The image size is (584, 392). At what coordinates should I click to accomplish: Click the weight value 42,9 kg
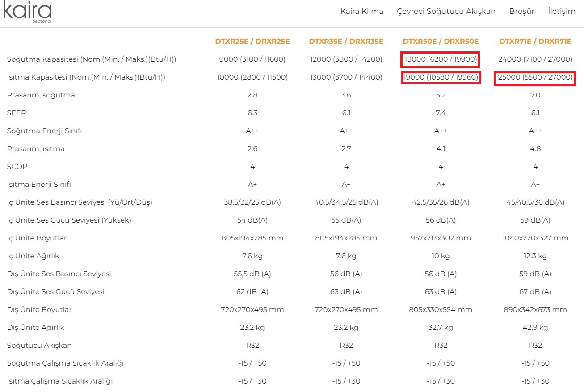535,328
